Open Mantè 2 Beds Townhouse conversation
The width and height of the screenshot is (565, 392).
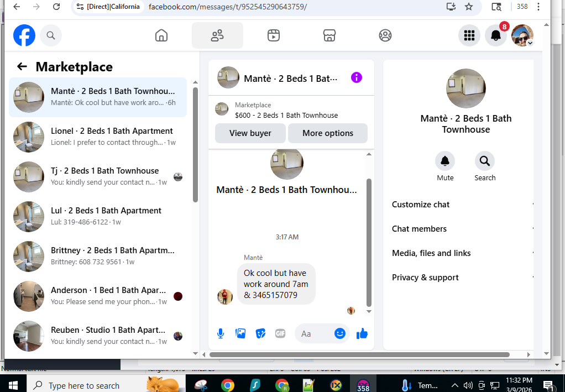point(98,97)
